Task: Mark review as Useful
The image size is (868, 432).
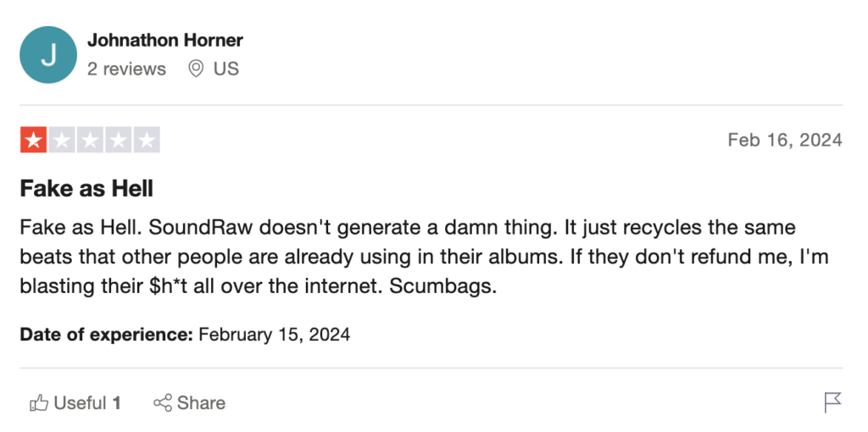Action: [x=75, y=402]
